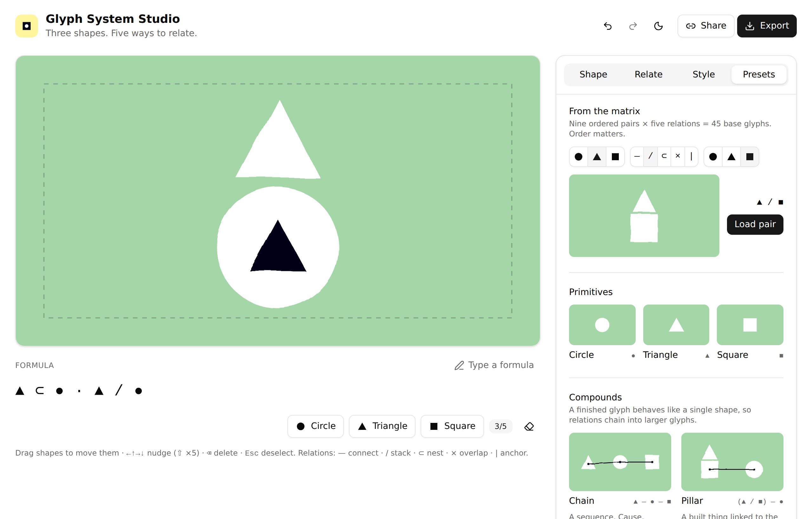Choose circle as second matrix shape
The height and width of the screenshot is (519, 812).
tap(713, 157)
